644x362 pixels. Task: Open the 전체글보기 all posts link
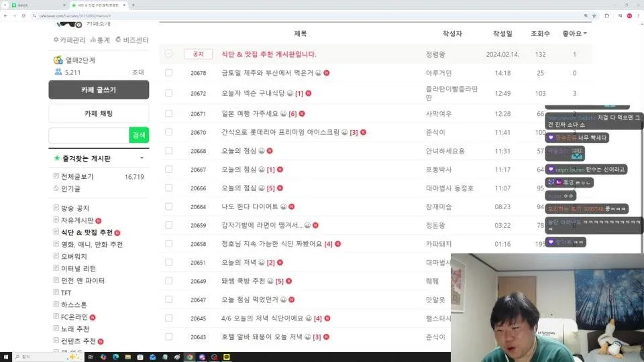[x=77, y=176]
